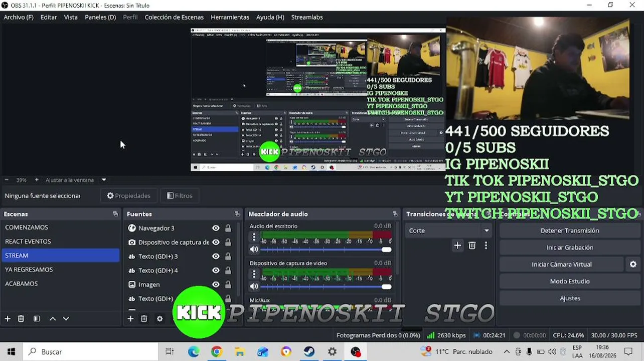This screenshot has width=644, height=361.
Task: Click the OBS Studio taskbar icon
Action: (356, 351)
